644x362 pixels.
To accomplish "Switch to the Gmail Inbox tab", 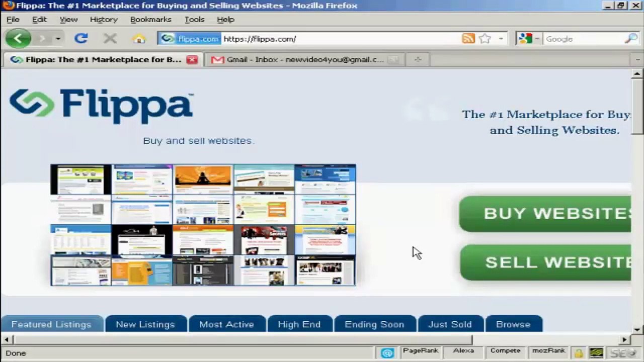I will [x=305, y=59].
